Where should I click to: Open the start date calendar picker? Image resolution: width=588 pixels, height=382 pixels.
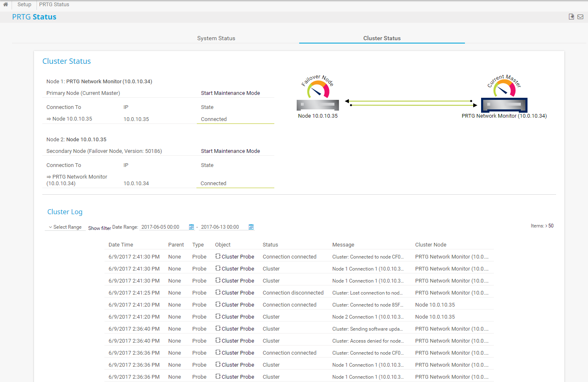pos(191,227)
